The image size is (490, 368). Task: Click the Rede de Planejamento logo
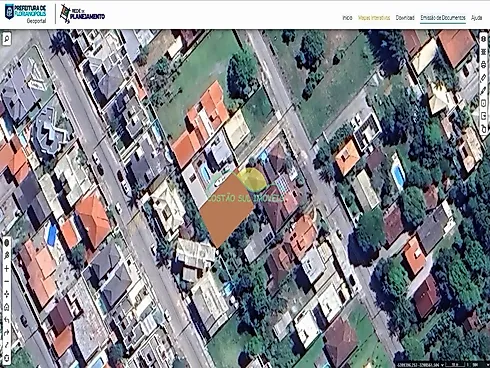82,14
